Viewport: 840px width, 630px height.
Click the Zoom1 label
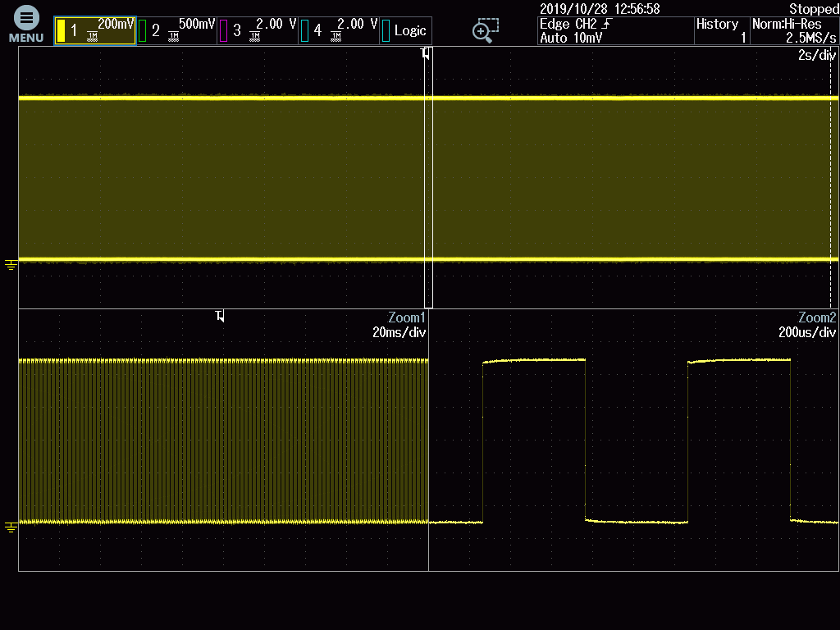(407, 317)
